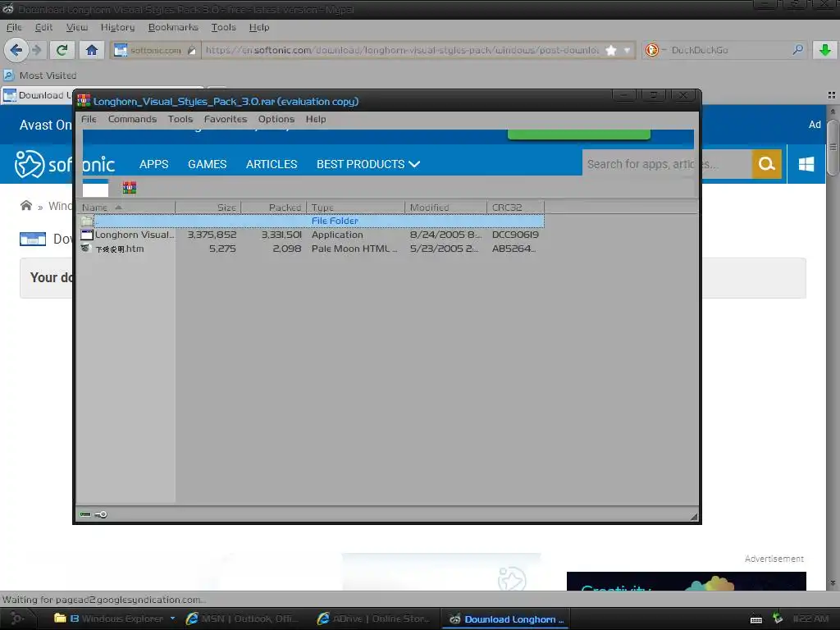Screen dimensions: 840x630
Task: Click the WinRAR archive icon in toolbar
Action: click(x=129, y=188)
